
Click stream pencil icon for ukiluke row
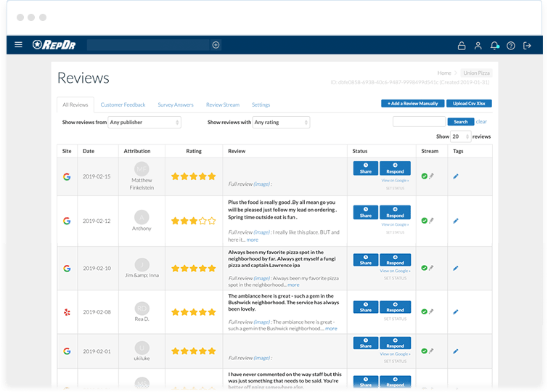pyautogui.click(x=431, y=351)
